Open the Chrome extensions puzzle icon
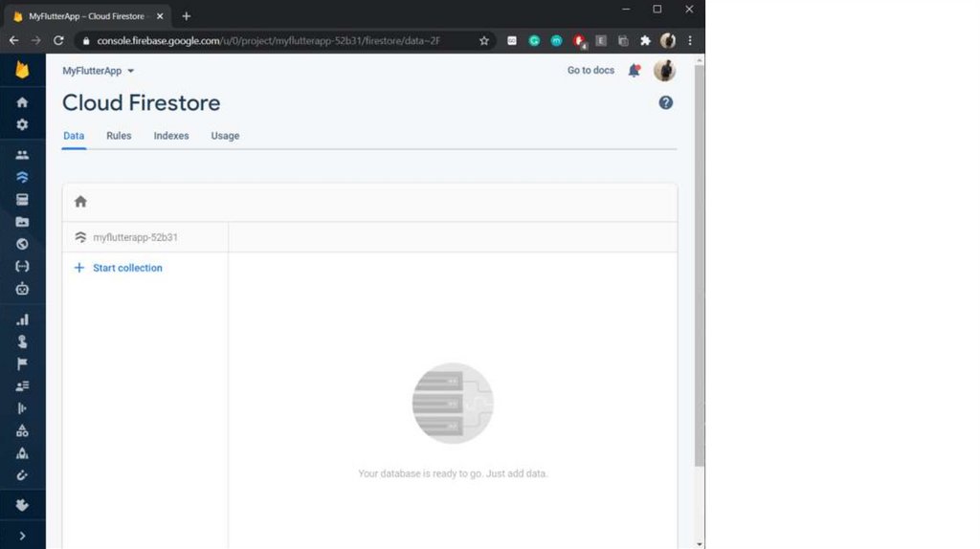Viewport: 980px width, 549px height. point(645,40)
